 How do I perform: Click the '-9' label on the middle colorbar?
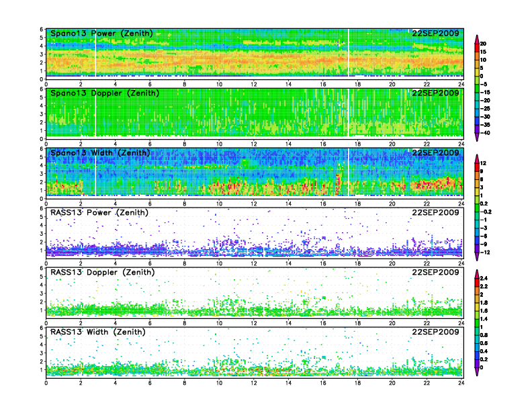[x=484, y=244]
